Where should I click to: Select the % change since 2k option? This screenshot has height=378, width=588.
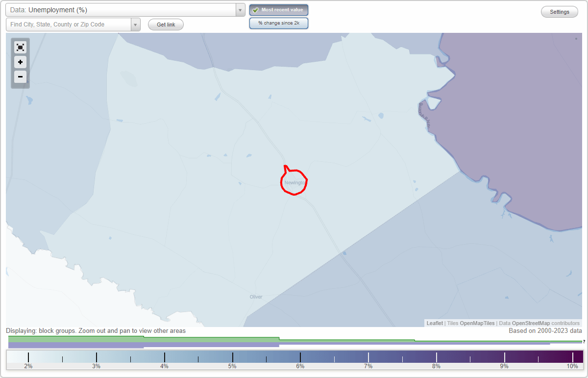point(278,23)
